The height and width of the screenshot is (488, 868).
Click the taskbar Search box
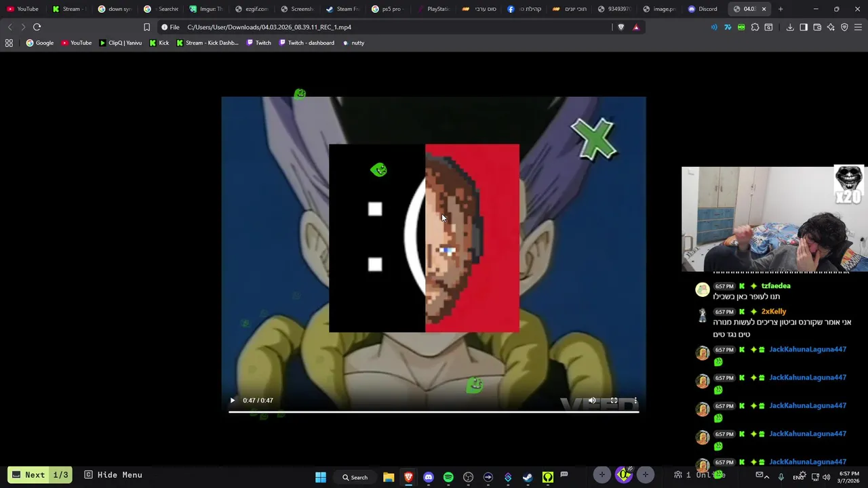[355, 477]
